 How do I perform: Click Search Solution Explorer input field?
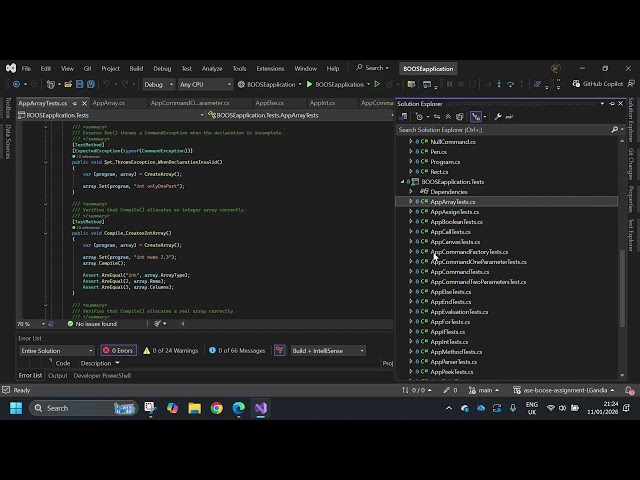coord(503,130)
